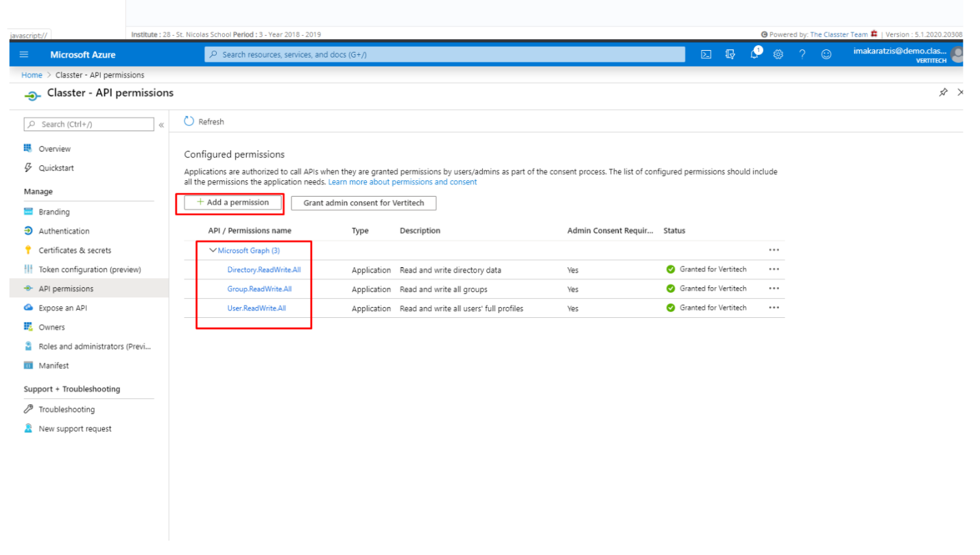Click the Refresh icon

[x=189, y=121]
